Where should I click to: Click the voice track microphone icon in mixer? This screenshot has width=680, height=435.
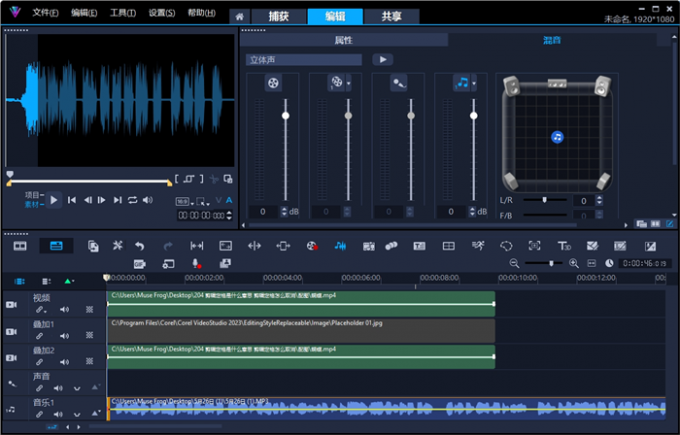[398, 82]
